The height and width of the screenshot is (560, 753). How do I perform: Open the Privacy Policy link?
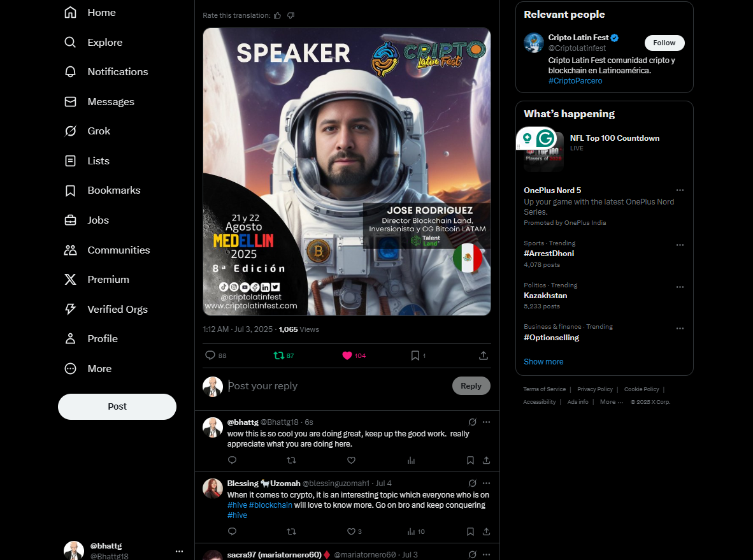click(595, 389)
